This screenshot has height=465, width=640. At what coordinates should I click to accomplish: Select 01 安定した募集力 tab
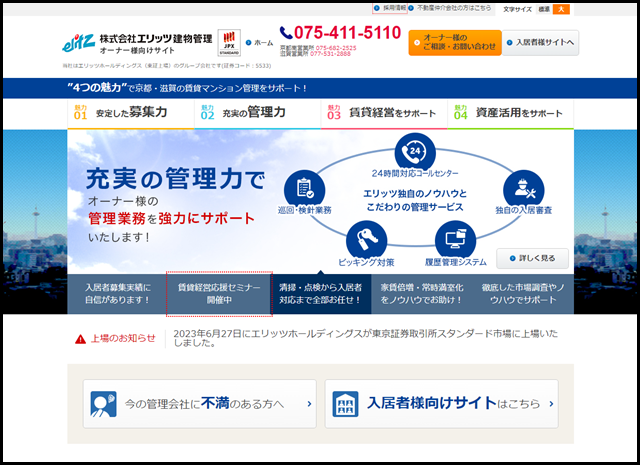pos(131,113)
